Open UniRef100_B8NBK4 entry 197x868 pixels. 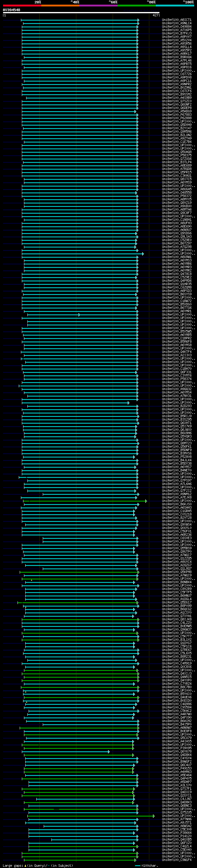click(177, 582)
